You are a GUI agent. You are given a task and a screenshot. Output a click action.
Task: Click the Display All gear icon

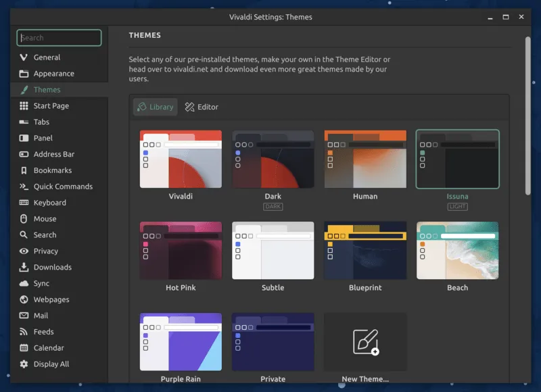tap(24, 364)
